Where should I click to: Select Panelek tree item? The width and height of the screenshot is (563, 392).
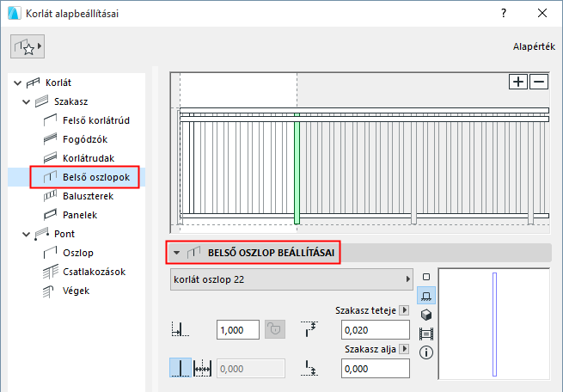80,215
